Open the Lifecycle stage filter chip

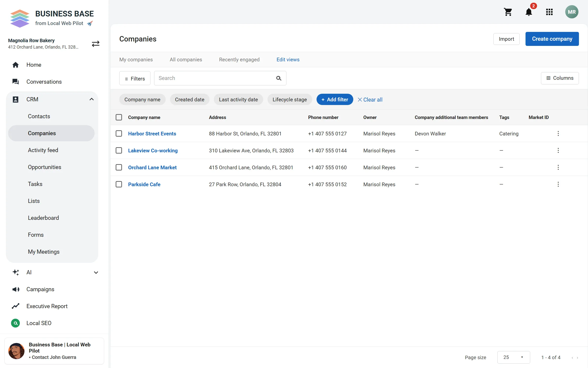(290, 99)
